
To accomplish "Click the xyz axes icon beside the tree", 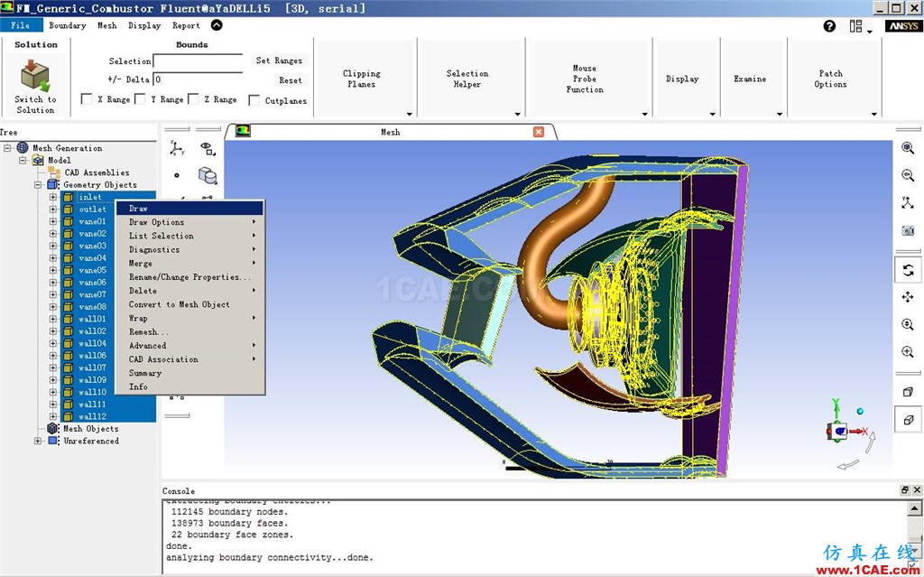I will pyautogui.click(x=177, y=148).
